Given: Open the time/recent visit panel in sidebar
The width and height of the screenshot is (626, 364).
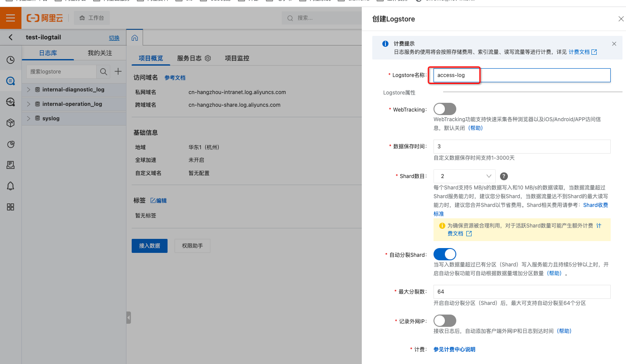Looking at the screenshot, I should (x=10, y=59).
